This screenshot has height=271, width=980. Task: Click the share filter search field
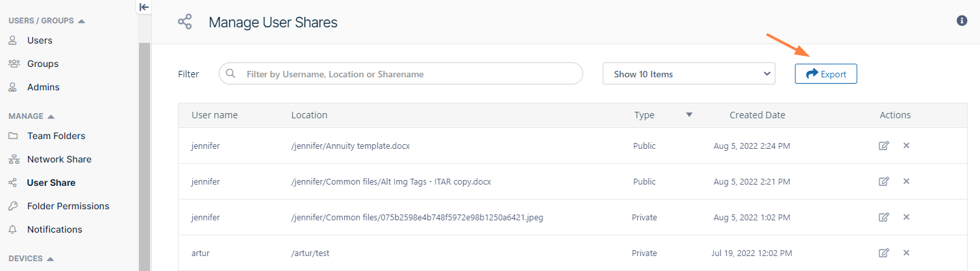click(409, 74)
